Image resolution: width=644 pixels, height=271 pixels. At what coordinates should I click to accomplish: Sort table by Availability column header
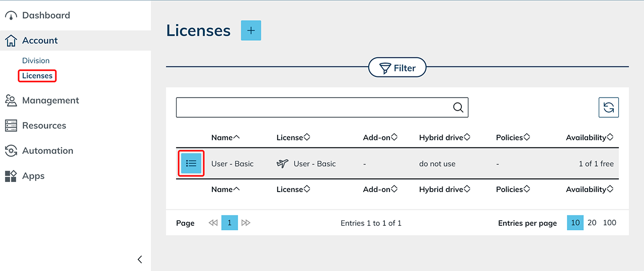click(x=589, y=137)
